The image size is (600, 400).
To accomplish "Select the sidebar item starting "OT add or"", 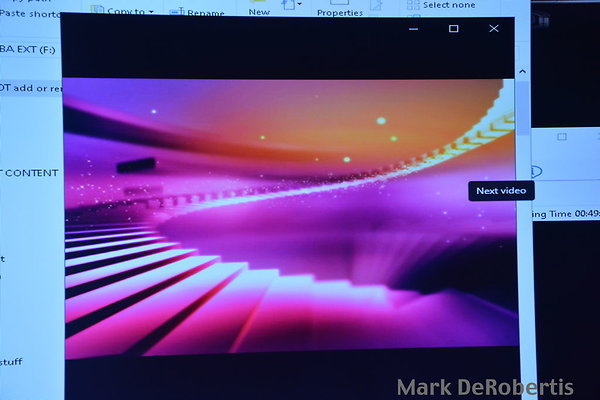I will [x=30, y=89].
